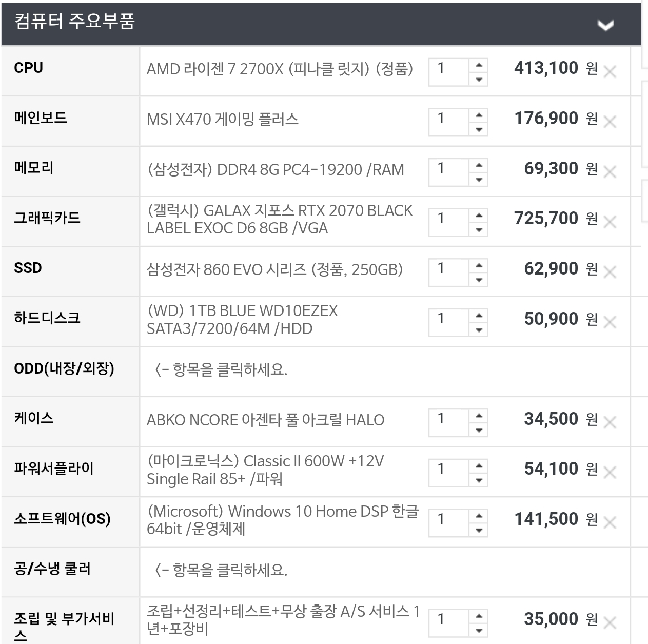Delete the MSI X470 mainboard row

tap(610, 122)
